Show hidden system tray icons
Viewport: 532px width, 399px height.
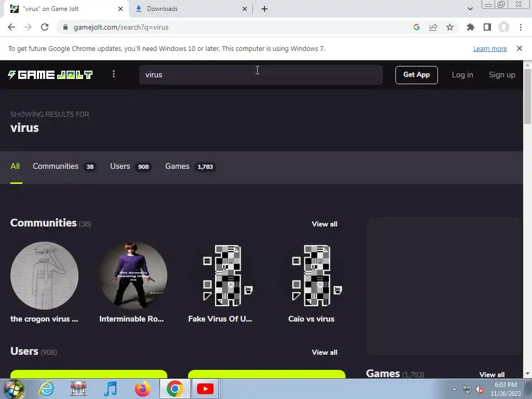click(x=454, y=389)
